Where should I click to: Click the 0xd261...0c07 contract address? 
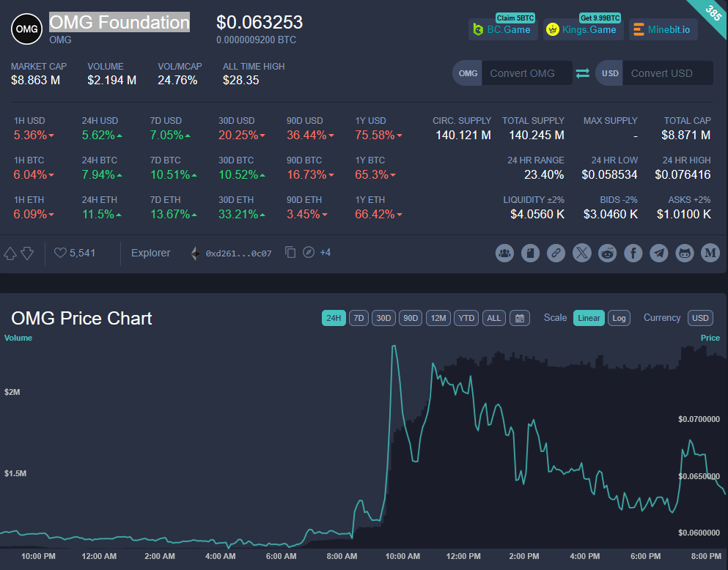(x=239, y=253)
